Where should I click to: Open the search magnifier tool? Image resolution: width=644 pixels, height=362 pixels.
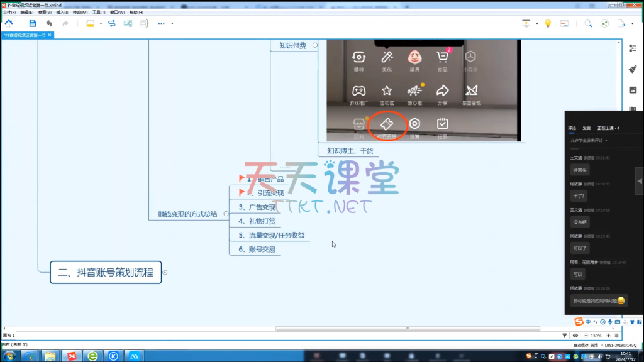[588, 23]
